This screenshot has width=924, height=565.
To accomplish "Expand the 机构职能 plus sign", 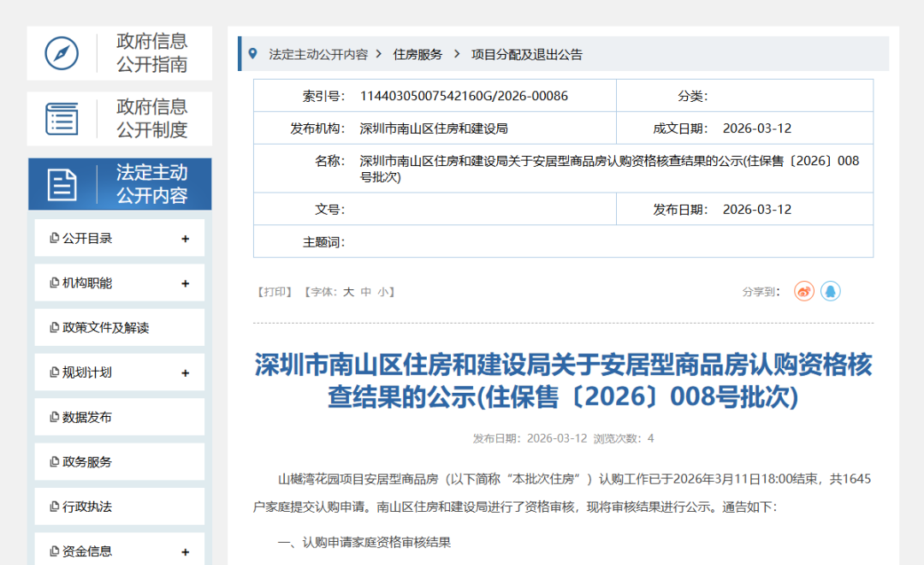I will pos(185,283).
